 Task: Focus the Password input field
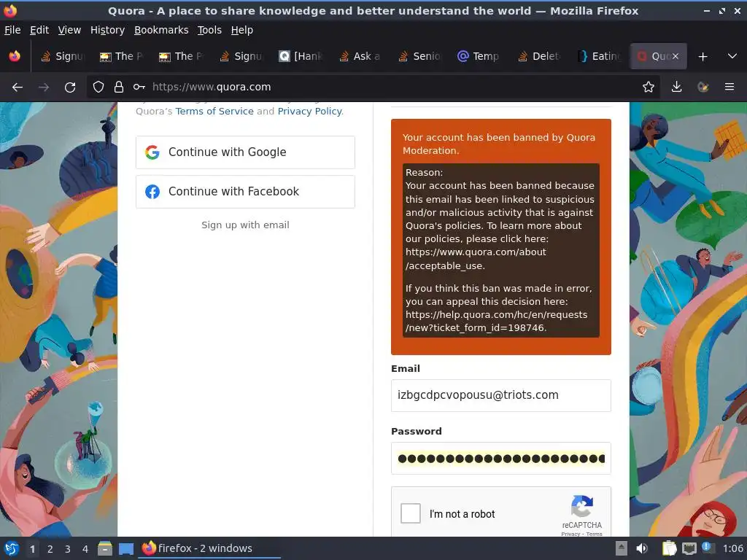(500, 458)
